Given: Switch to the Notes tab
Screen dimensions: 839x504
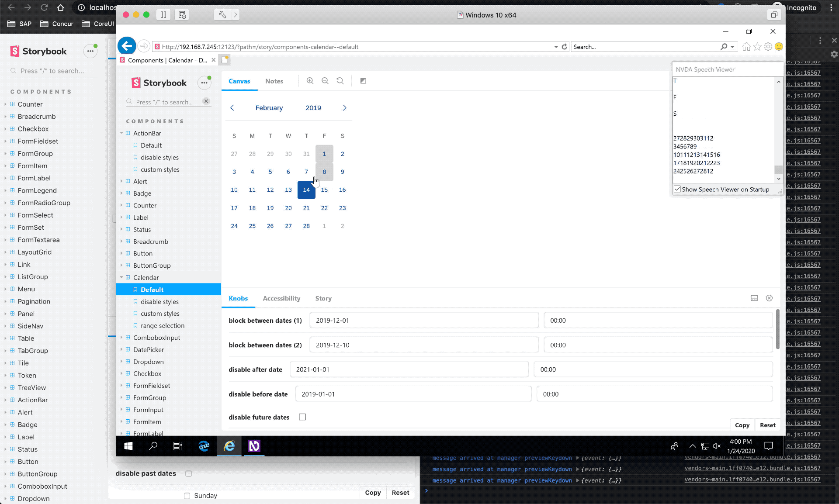Looking at the screenshot, I should (x=274, y=81).
